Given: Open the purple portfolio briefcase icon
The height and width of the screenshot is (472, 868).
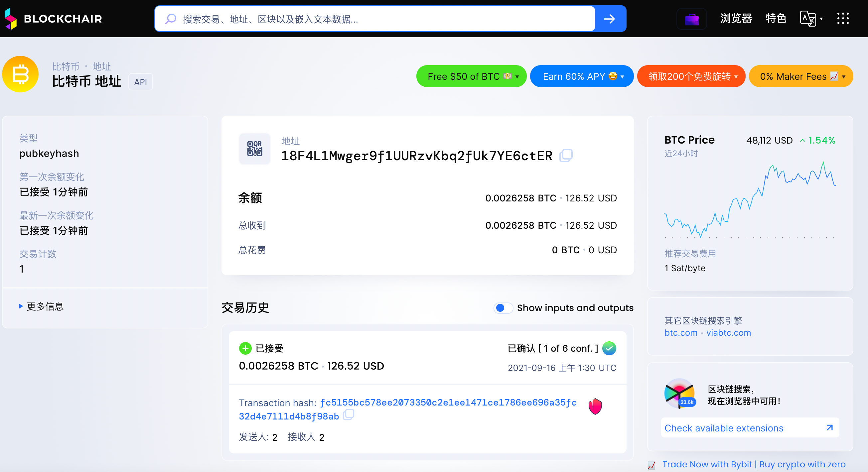Looking at the screenshot, I should pyautogui.click(x=691, y=19).
